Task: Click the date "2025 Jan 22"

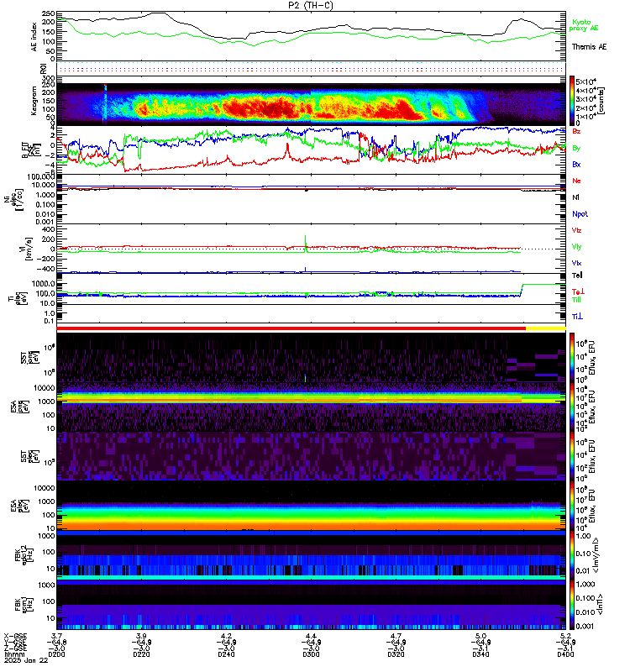Action: [26, 660]
